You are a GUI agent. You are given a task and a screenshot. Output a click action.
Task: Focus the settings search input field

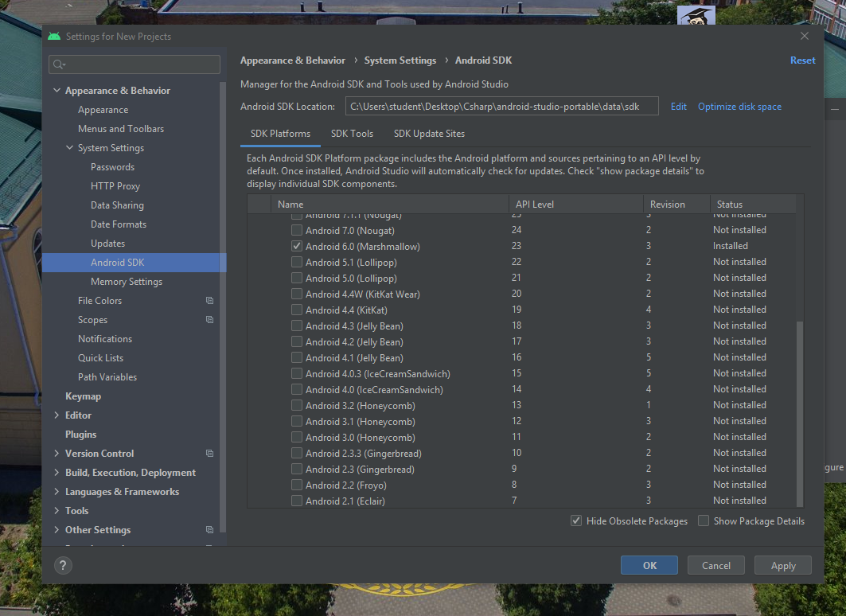click(x=135, y=64)
